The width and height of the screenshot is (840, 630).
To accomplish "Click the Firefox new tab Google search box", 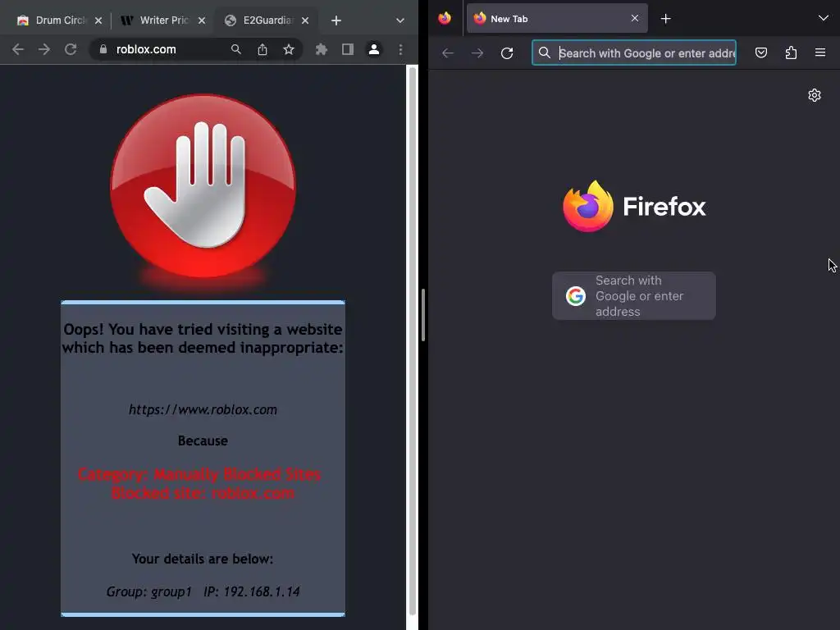I will pos(634,295).
